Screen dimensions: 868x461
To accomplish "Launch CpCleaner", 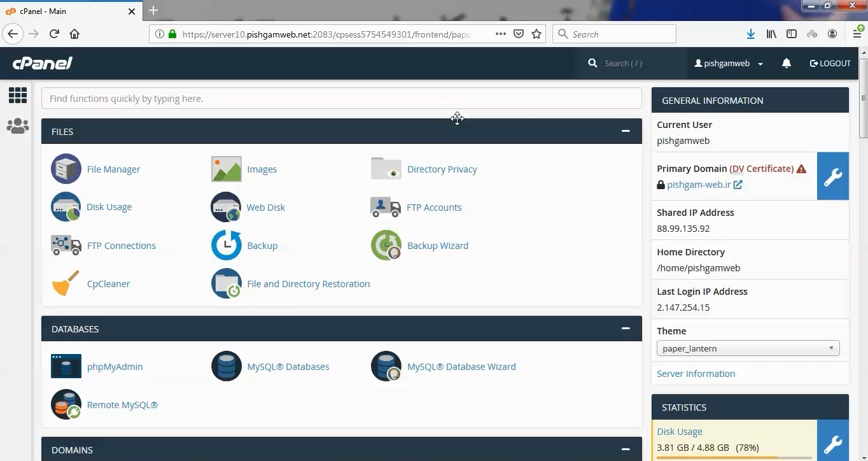I will pos(108,283).
